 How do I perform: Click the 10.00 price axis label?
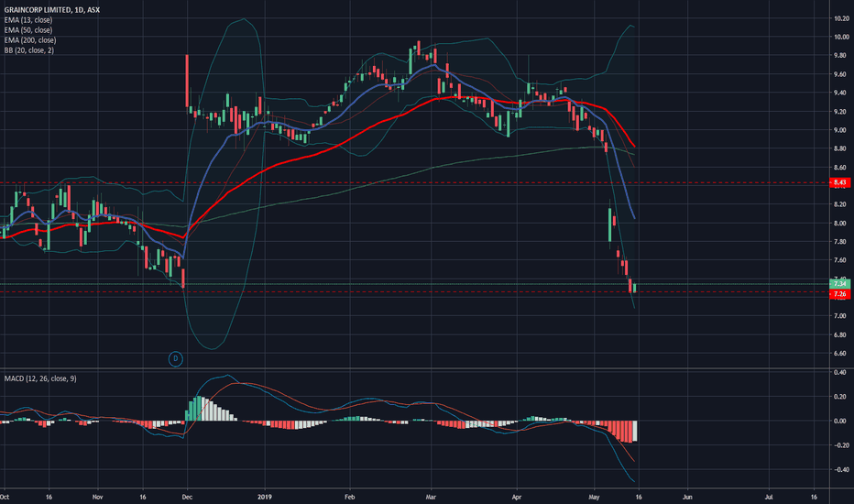841,37
